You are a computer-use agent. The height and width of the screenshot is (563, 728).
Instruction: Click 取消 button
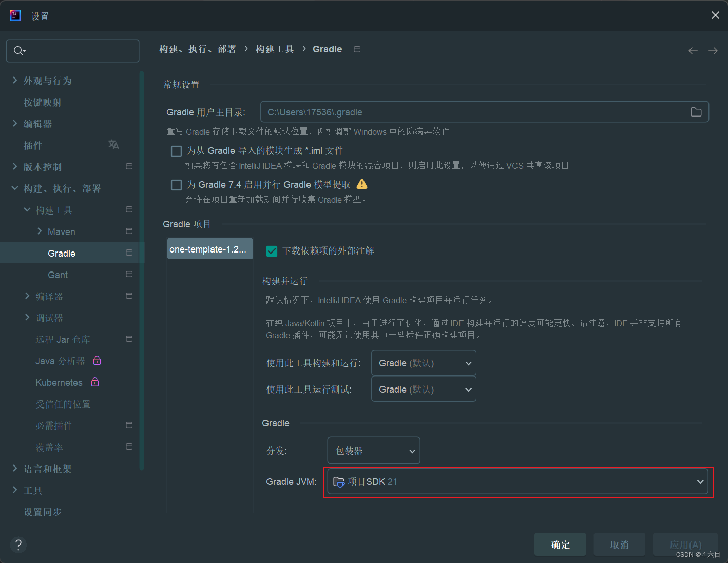pos(619,545)
